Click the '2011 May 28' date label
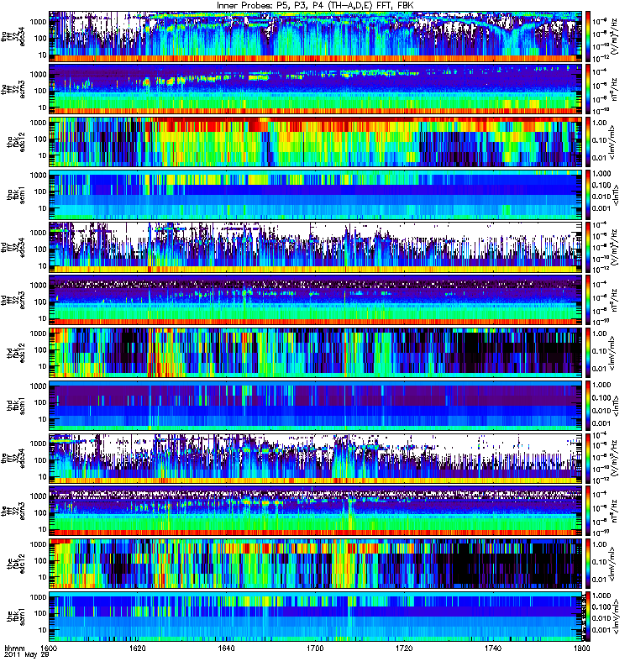 (27, 655)
